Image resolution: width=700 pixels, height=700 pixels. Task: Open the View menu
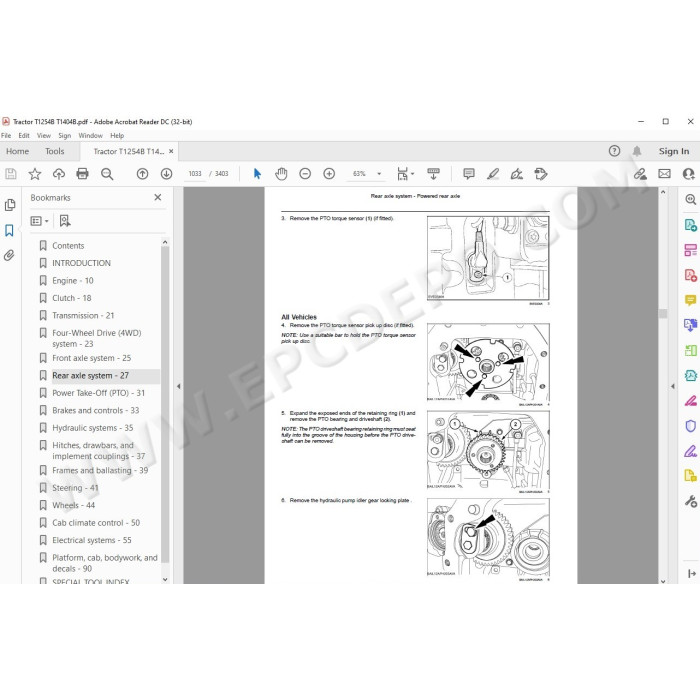tap(43, 135)
